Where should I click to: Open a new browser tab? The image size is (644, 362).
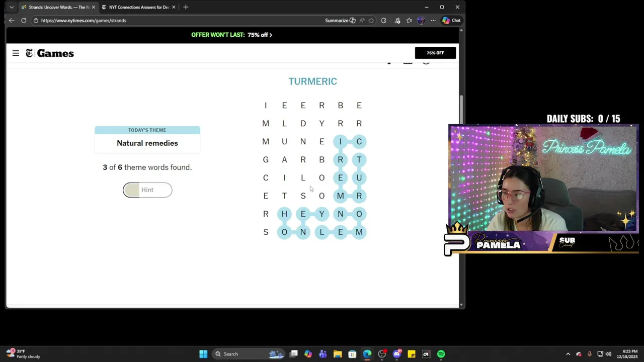coord(186,7)
